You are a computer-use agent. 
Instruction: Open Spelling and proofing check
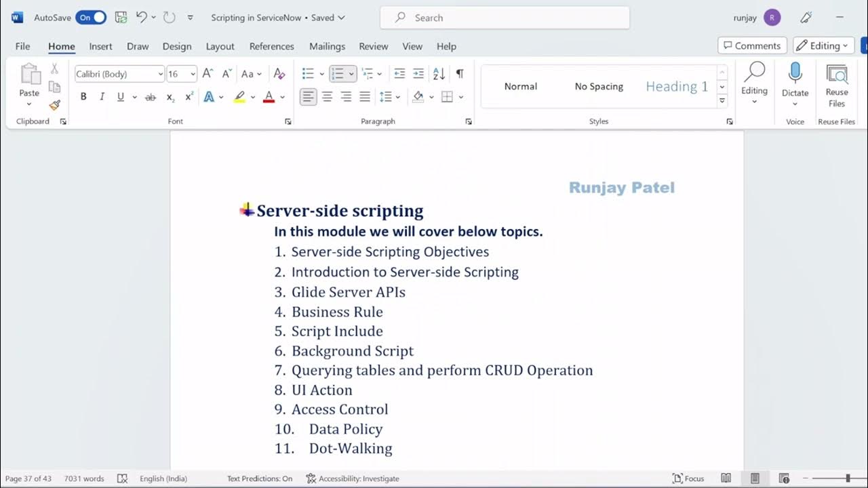click(122, 479)
